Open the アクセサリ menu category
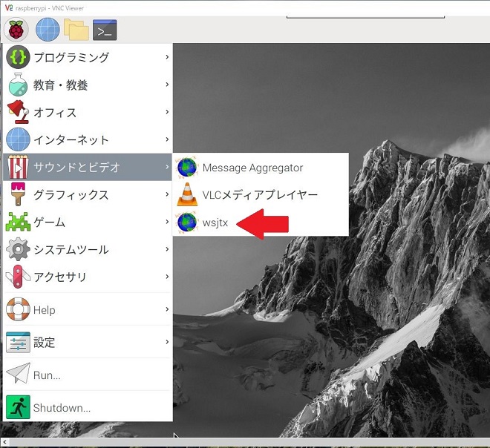490x448 pixels. point(88,277)
